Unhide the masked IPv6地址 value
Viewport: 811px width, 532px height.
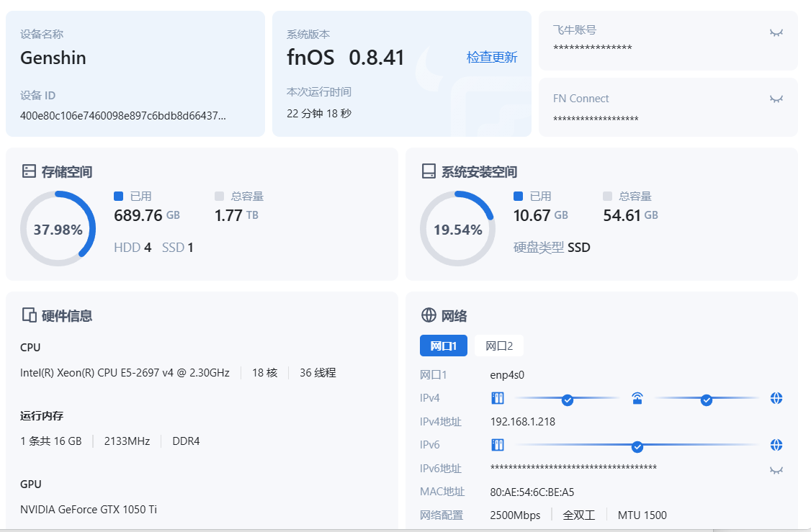click(x=776, y=470)
